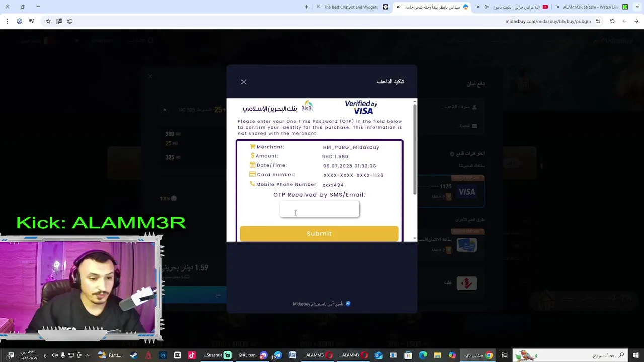Open CapCut from taskbar
This screenshot has height=362, width=644.
click(177, 355)
